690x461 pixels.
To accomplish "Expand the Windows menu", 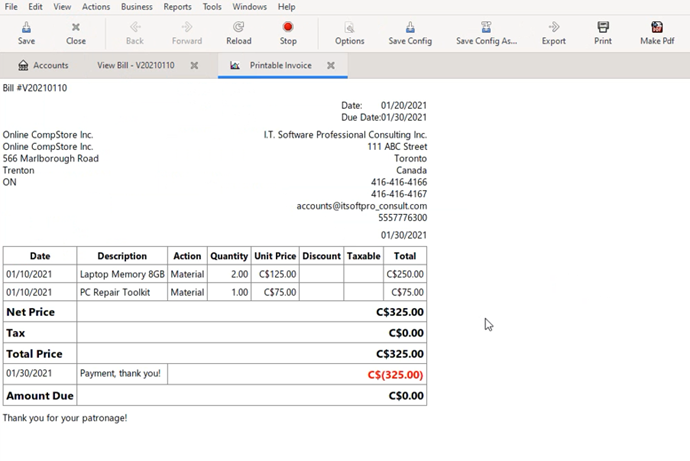I will tap(249, 6).
